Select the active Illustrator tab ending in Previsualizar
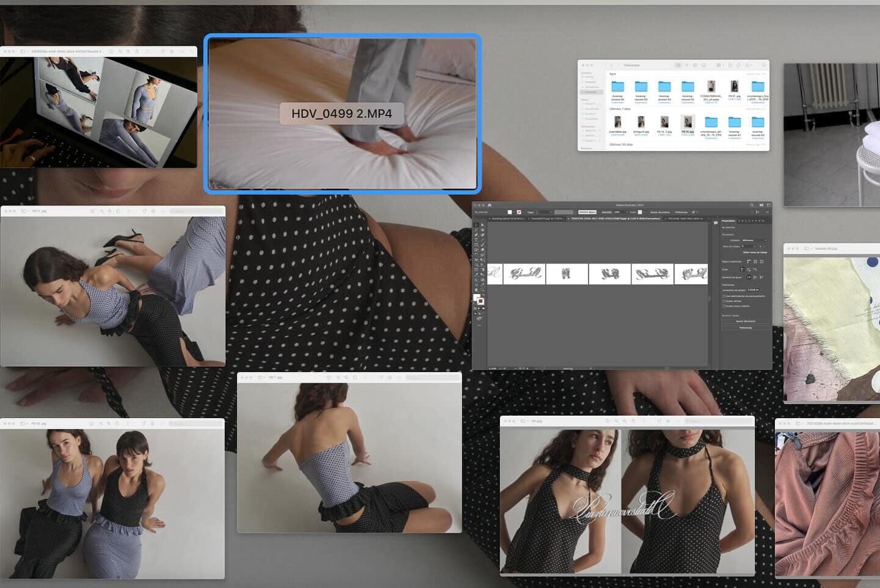The width and height of the screenshot is (880, 588). tap(614, 219)
